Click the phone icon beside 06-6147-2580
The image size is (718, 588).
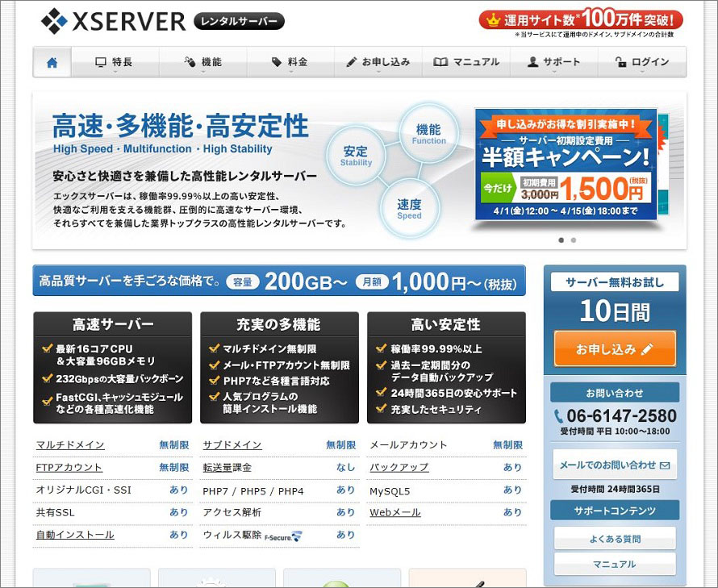558,416
